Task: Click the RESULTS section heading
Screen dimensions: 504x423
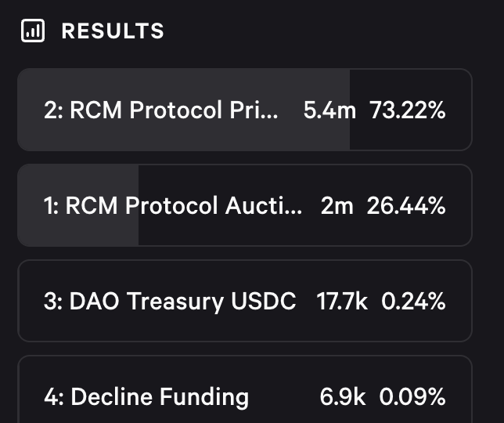Action: pyautogui.click(x=113, y=31)
